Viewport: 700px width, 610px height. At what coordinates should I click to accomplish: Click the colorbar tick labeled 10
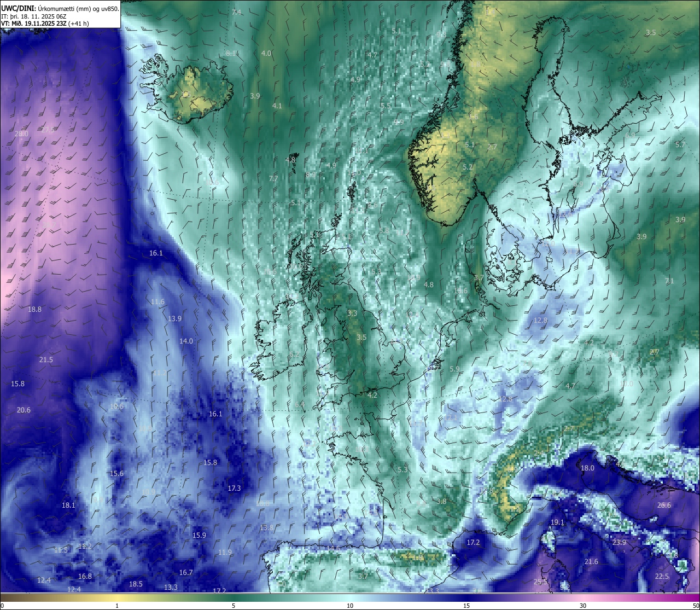point(350,606)
